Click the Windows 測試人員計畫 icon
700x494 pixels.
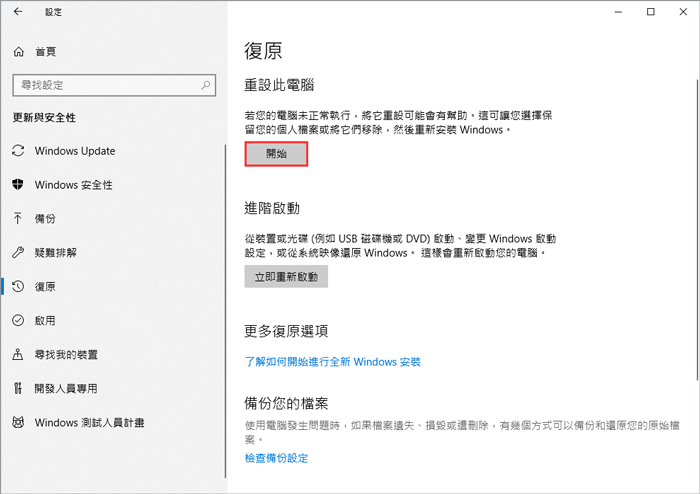click(x=18, y=423)
